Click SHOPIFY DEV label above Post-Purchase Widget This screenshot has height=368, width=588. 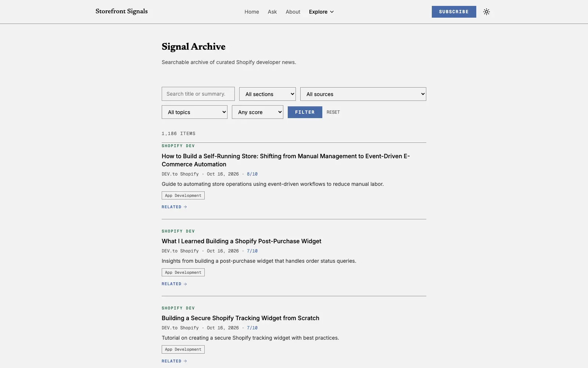coord(178,231)
